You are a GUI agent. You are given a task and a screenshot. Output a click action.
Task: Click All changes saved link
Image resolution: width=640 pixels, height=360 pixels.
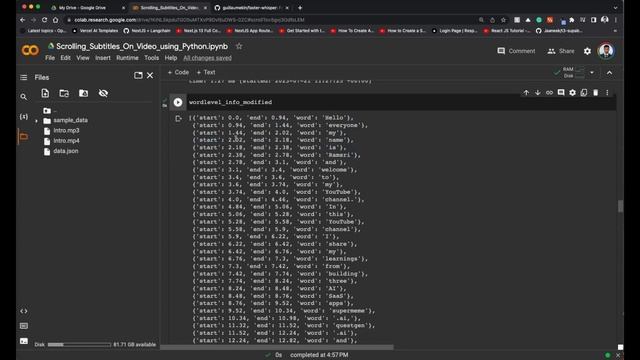point(207,58)
